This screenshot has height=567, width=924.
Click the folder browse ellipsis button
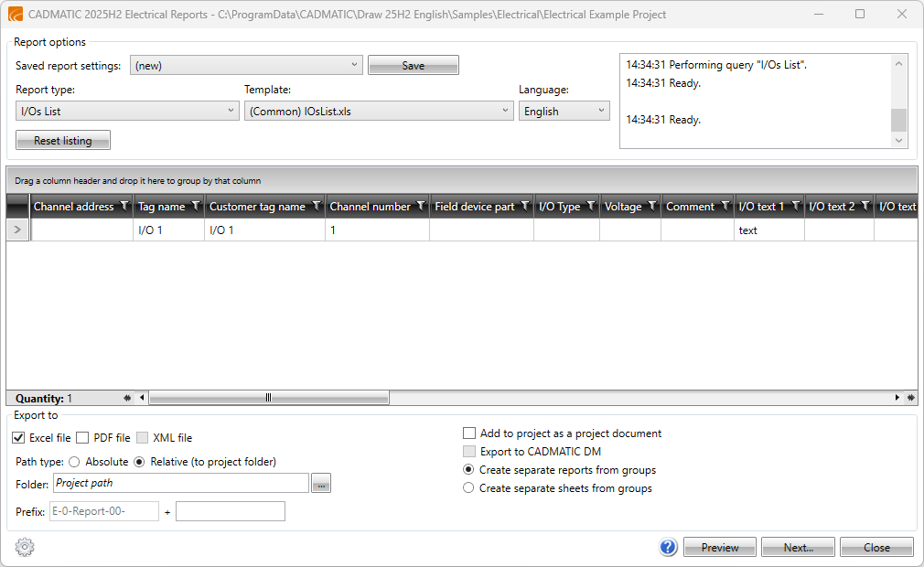click(320, 484)
